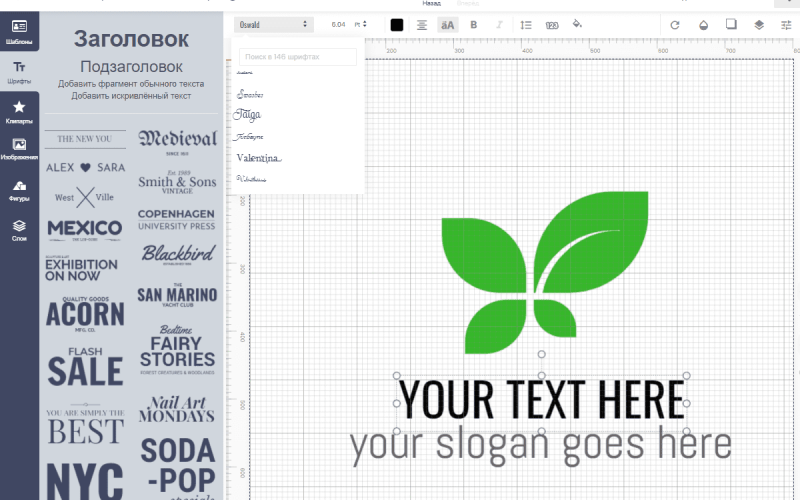The image size is (800, 500).
Task: Select the Blackbird text template
Action: (x=178, y=254)
